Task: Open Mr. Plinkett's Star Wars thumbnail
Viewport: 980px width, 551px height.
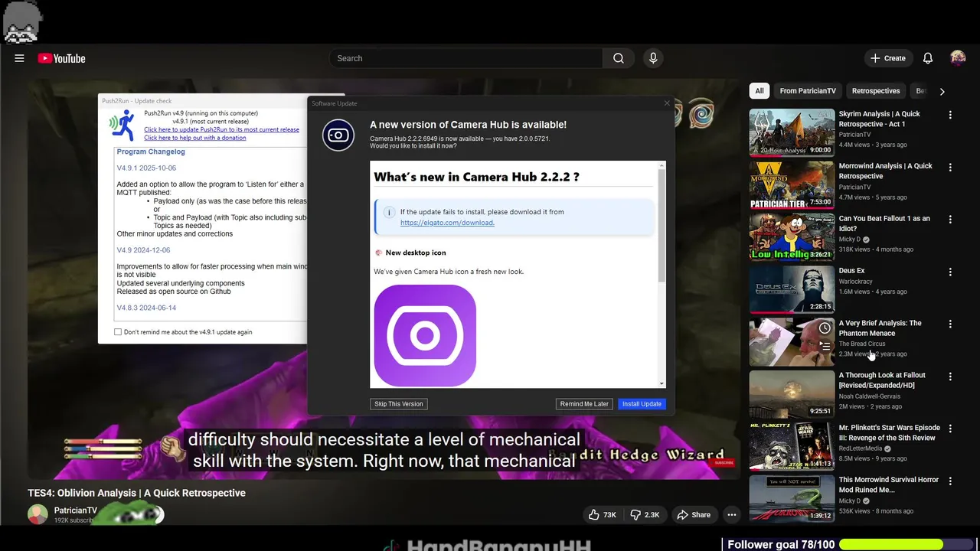Action: (x=792, y=446)
